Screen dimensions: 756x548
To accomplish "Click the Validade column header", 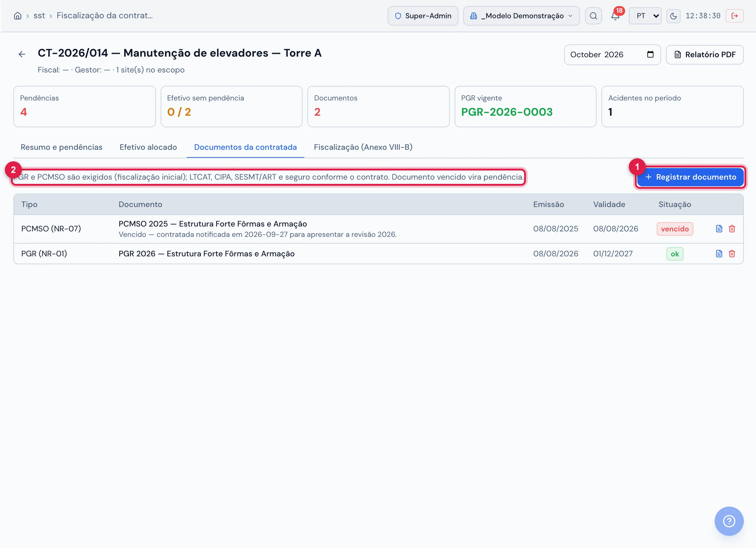I will tap(609, 205).
